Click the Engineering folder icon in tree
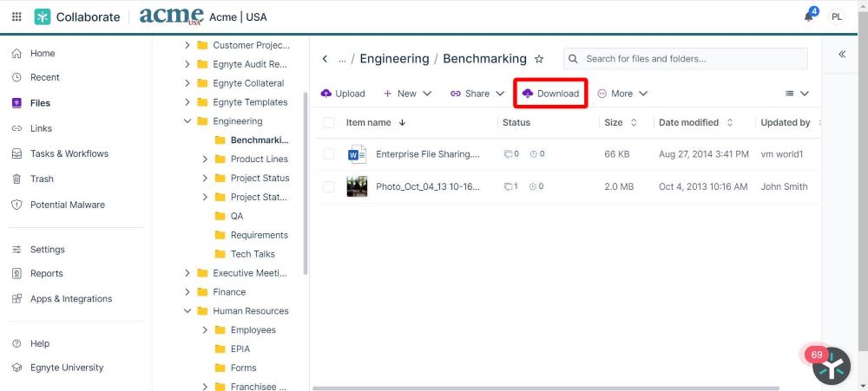This screenshot has width=868, height=391. pyautogui.click(x=202, y=121)
